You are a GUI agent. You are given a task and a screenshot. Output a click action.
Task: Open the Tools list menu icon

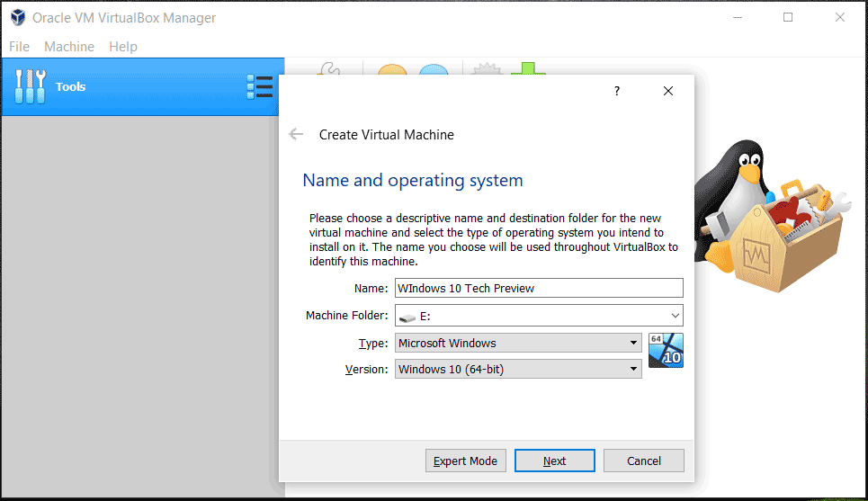[260, 87]
